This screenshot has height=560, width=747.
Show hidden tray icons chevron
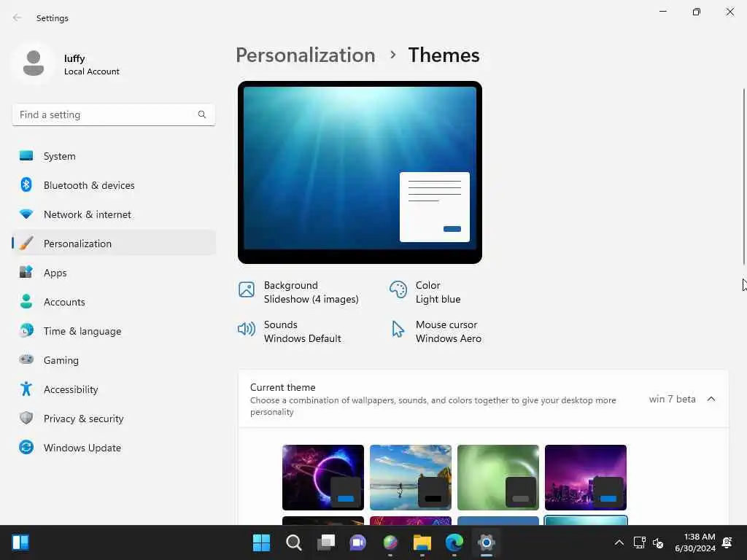(x=619, y=542)
